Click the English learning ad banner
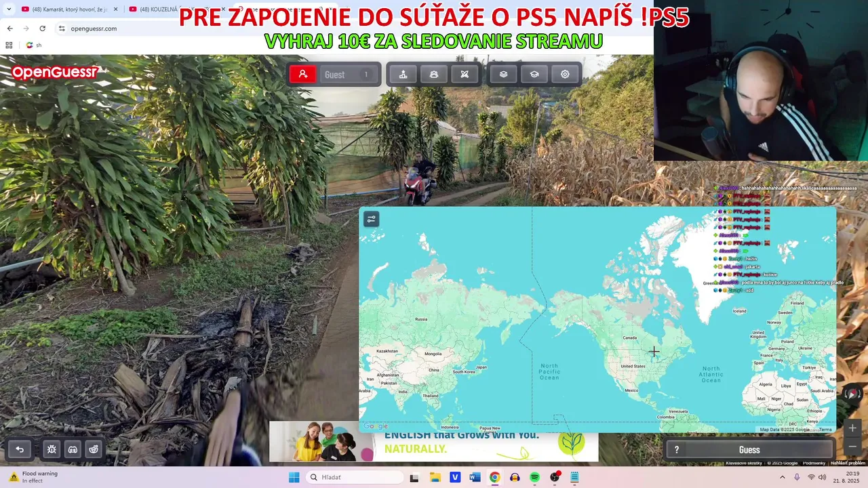This screenshot has height=488, width=868. 434,442
